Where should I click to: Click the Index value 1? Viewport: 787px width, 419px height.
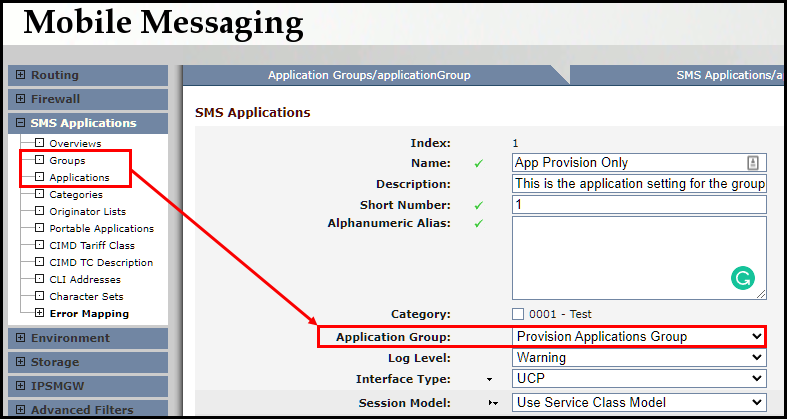coord(515,144)
